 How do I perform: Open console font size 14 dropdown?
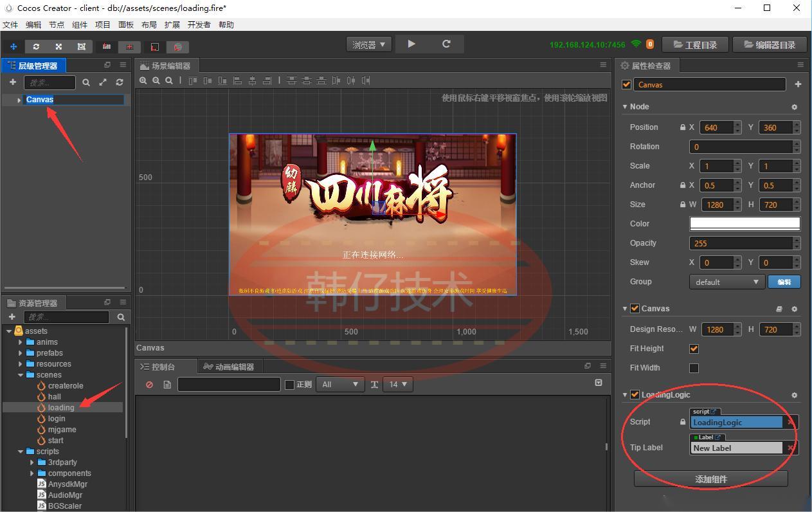coord(398,385)
